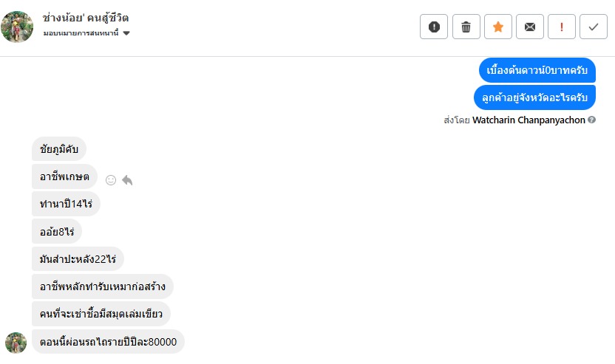Star this conversation as follow up
This screenshot has height=364, width=615.
pos(497,27)
